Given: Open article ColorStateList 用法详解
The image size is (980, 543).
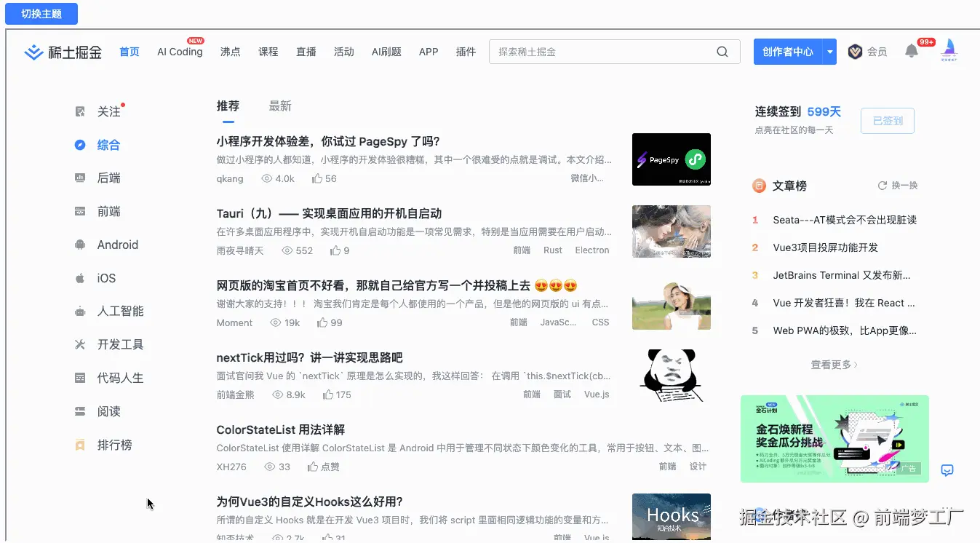Looking at the screenshot, I should pyautogui.click(x=281, y=430).
